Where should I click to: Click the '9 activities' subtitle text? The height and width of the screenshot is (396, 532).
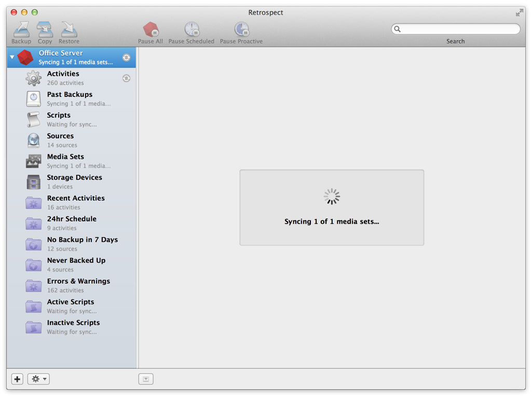pyautogui.click(x=62, y=228)
